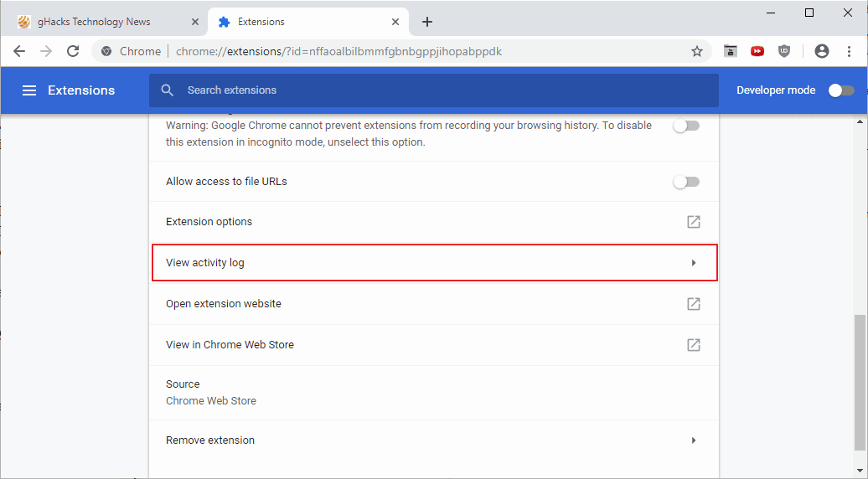The height and width of the screenshot is (479, 868).
Task: Click the first toolbar extension icon
Action: point(731,51)
